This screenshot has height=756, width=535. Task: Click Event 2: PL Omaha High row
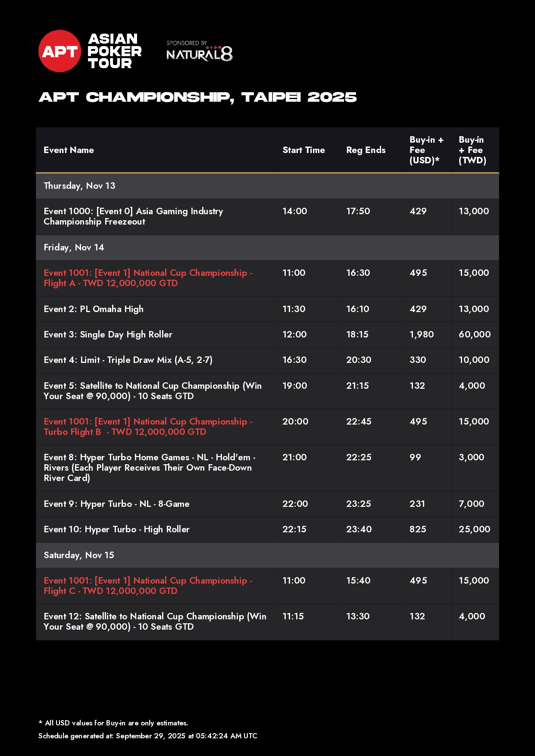coord(94,309)
